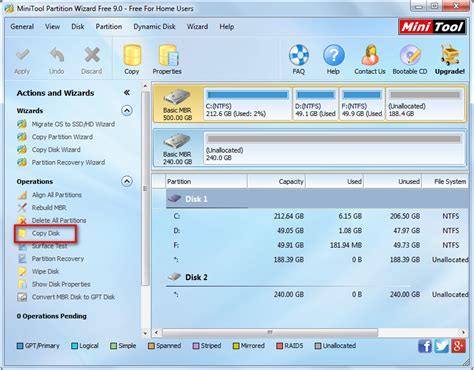Viewport: 474px width, 370px height.
Task: Click the MiniTool logo
Action: click(x=432, y=27)
